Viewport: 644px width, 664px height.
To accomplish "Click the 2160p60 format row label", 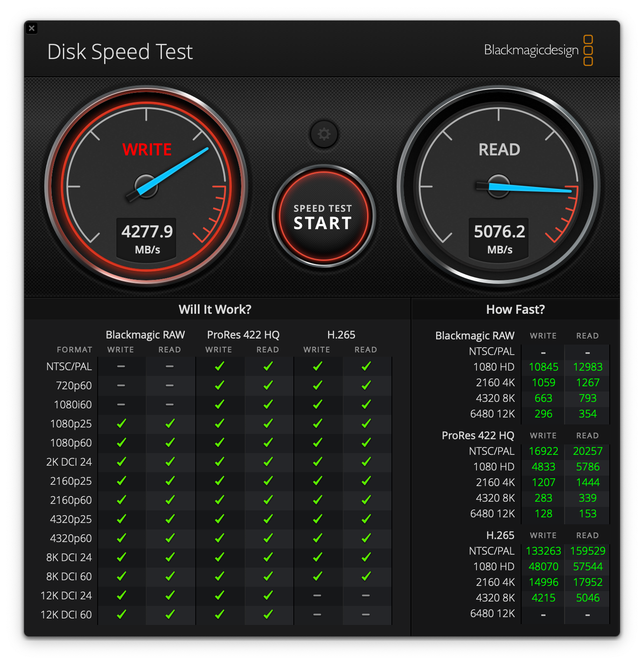I will click(x=71, y=500).
